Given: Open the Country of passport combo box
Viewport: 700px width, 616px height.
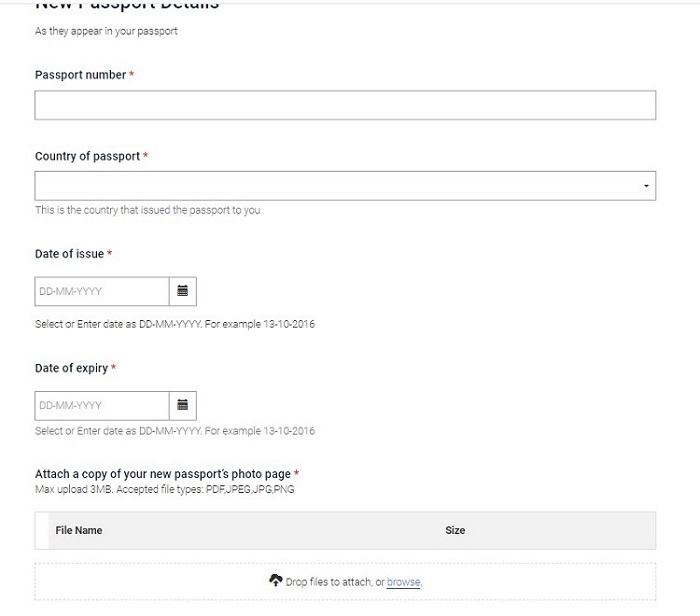Looking at the screenshot, I should tap(340, 186).
